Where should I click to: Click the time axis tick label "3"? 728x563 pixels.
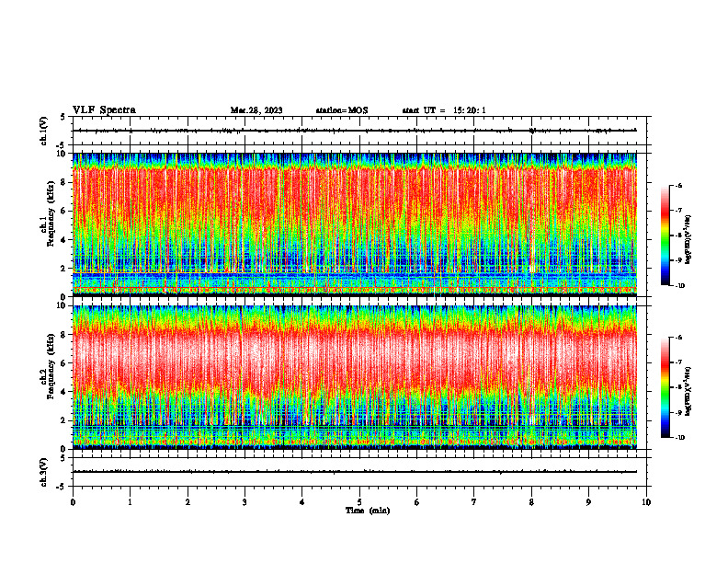tap(245, 502)
